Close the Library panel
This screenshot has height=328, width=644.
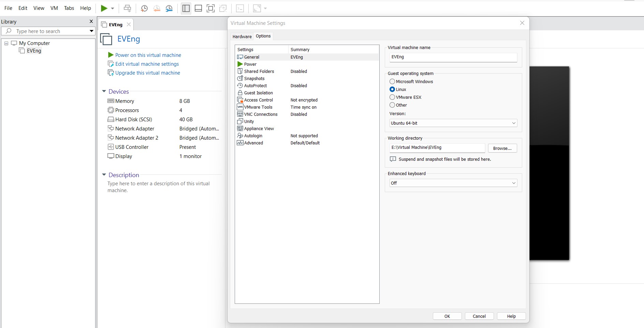point(91,21)
